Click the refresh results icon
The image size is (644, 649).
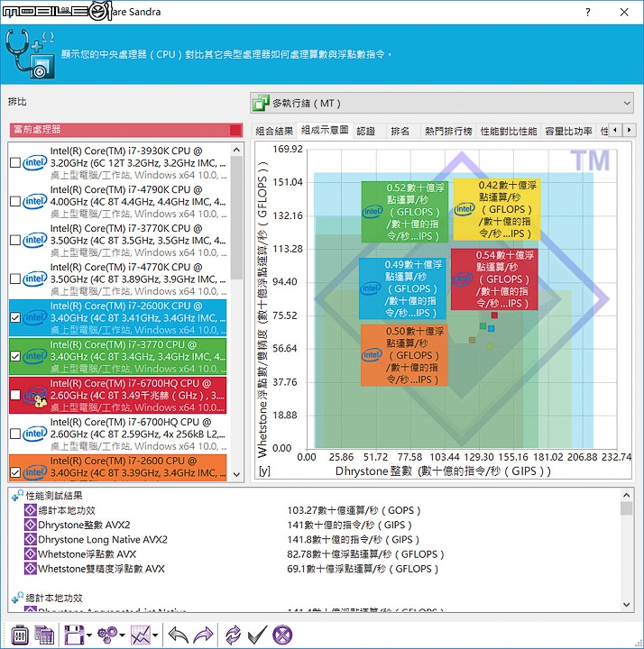point(233,635)
